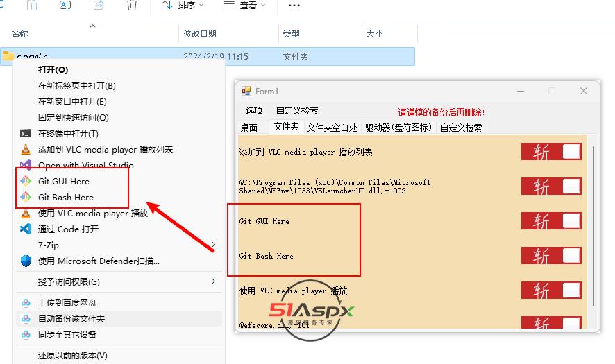Click Baidu icon beside 自动备份该文件夹
Viewport: 615px width, 364px height.
click(26, 318)
